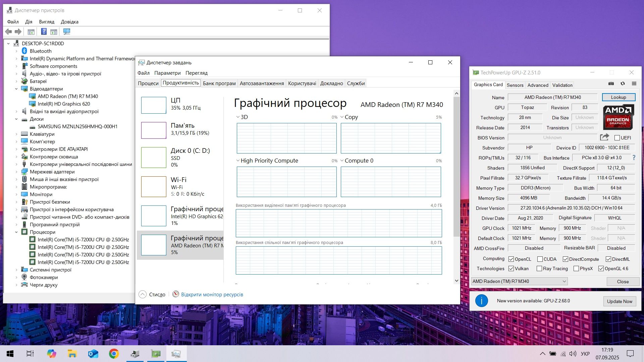Open Outlook from the taskbar
This screenshot has height=362, width=644.
click(x=93, y=354)
